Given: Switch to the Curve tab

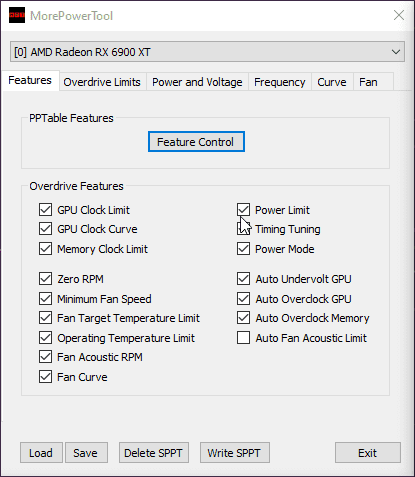Looking at the screenshot, I should (x=332, y=82).
